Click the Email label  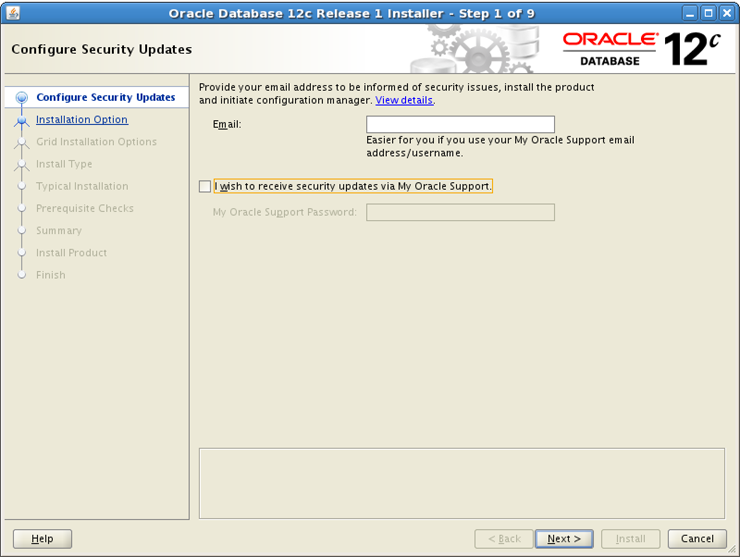click(227, 124)
